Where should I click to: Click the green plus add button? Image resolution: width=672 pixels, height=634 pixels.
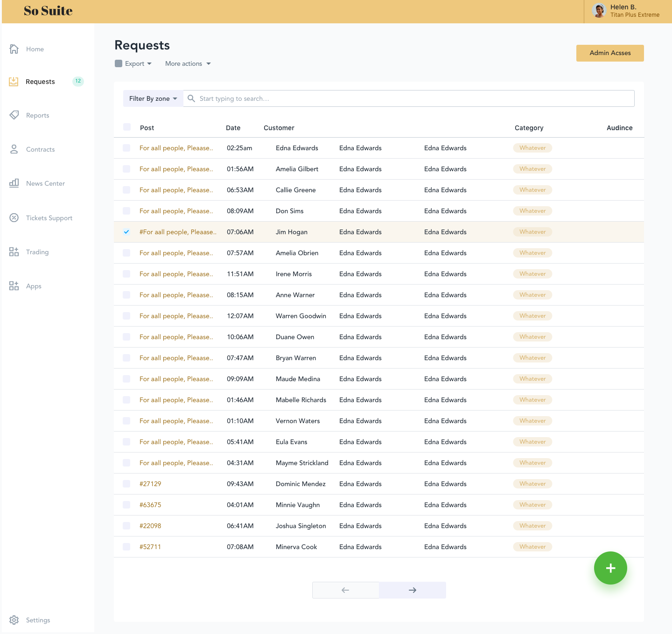coord(610,568)
